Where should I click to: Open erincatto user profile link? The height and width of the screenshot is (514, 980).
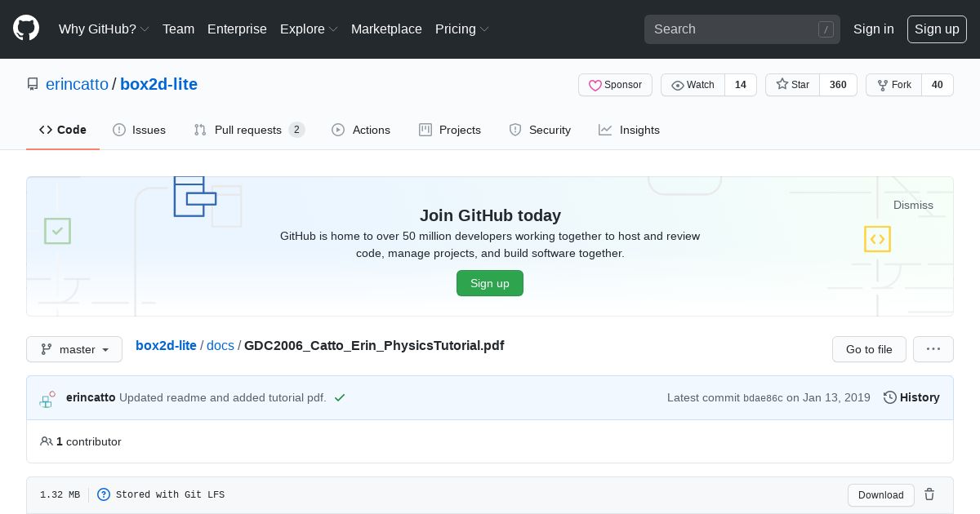pyautogui.click(x=77, y=84)
